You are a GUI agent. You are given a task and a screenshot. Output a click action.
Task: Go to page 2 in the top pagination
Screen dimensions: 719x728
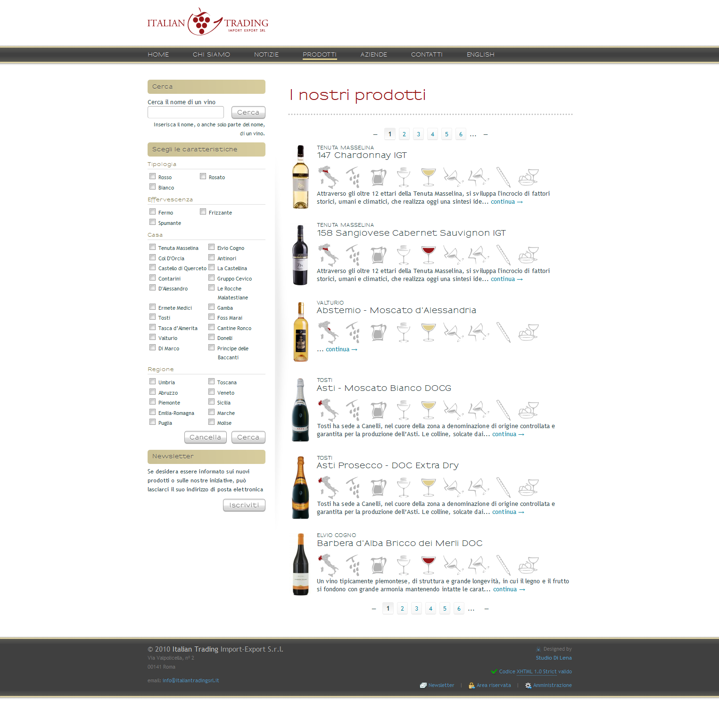coord(404,134)
